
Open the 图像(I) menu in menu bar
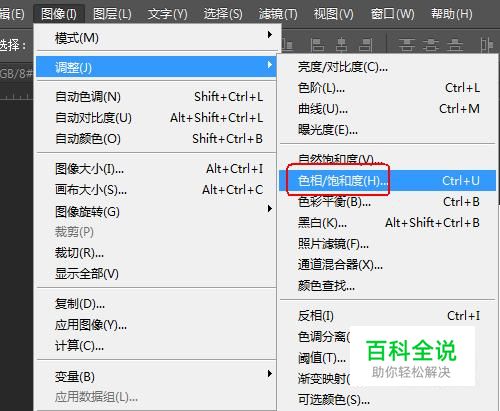pyautogui.click(x=59, y=14)
